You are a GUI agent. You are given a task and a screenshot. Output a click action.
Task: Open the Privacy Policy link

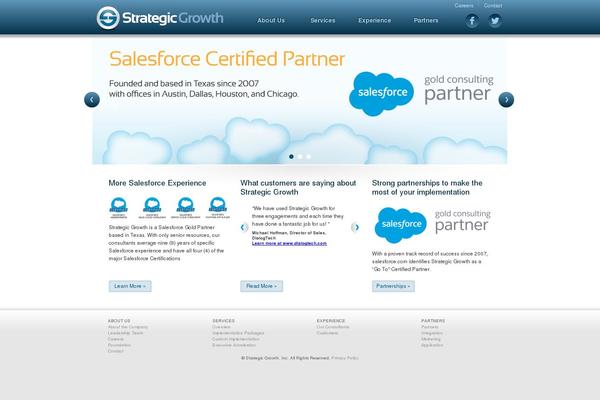click(x=345, y=358)
